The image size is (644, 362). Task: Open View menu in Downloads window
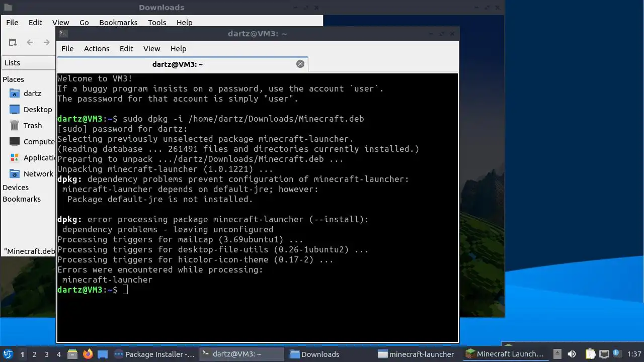tap(60, 23)
